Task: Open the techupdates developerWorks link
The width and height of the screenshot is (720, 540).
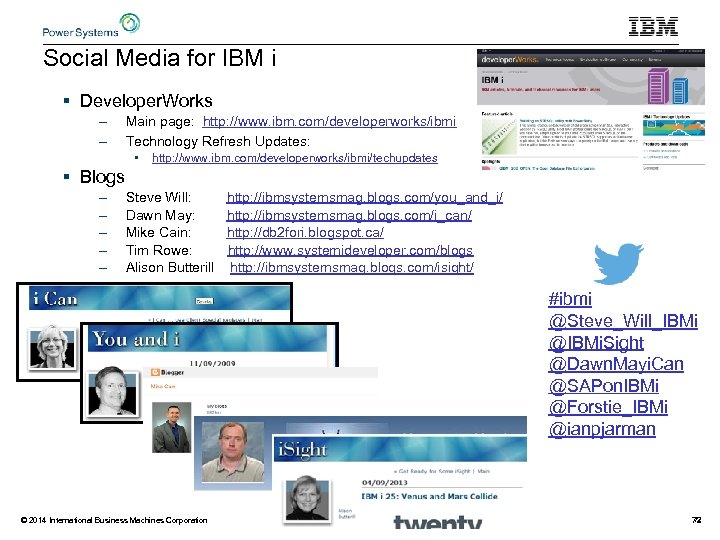Action: pos(294,158)
